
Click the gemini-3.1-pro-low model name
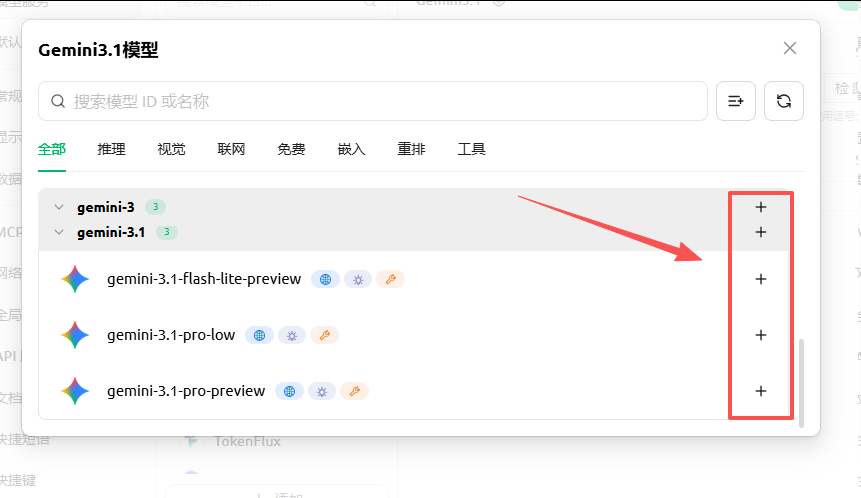(x=171, y=335)
